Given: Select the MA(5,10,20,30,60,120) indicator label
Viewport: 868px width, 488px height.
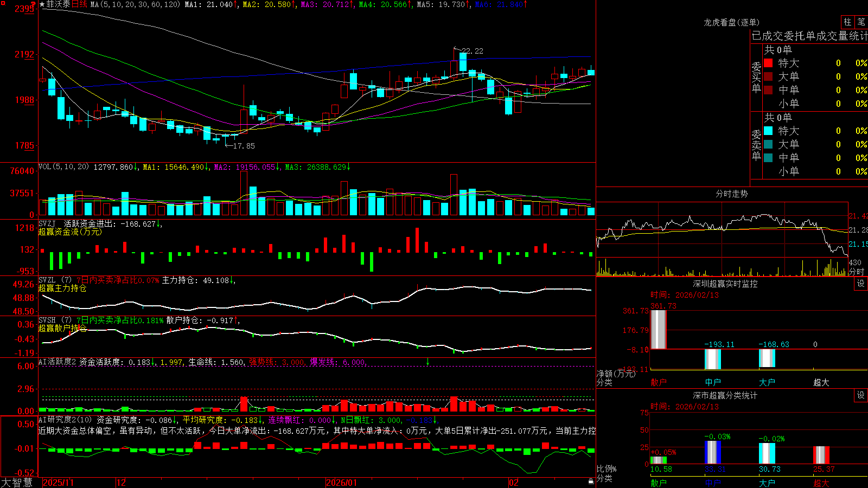Looking at the screenshot, I should 135,4.
